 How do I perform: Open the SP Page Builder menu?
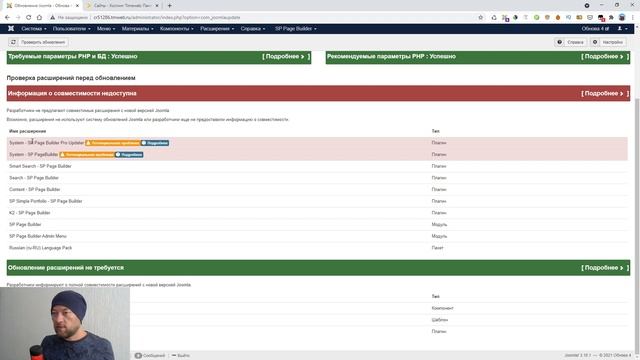click(x=296, y=29)
